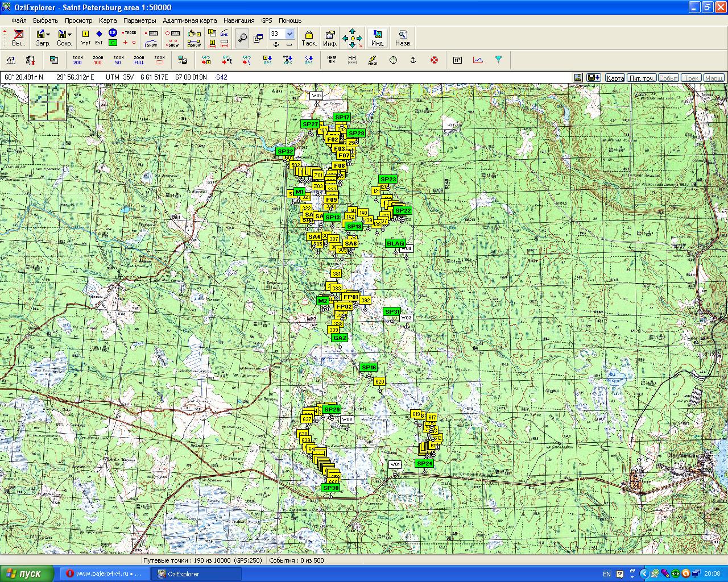Click the Карта button above the map
The image size is (728, 582).
coord(614,78)
